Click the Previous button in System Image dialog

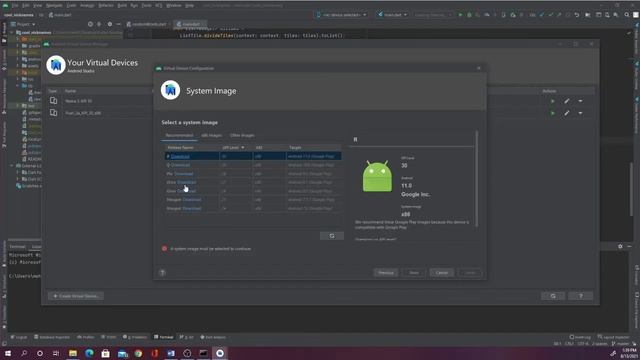coord(386,273)
